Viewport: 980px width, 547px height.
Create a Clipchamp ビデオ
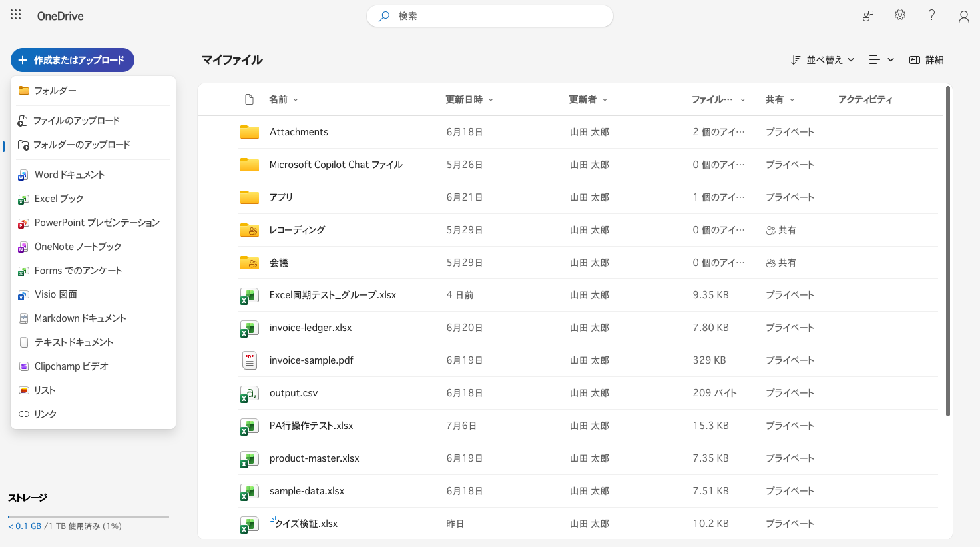tap(93, 366)
